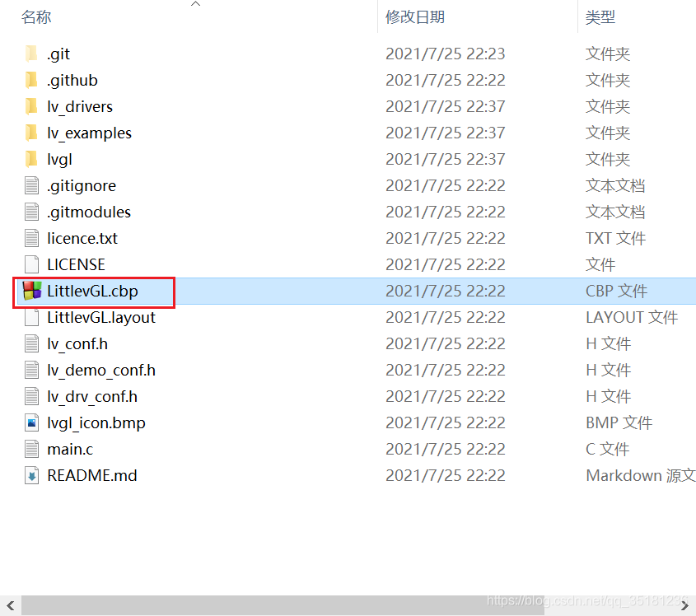Click the .gitignore document icon

(31, 185)
